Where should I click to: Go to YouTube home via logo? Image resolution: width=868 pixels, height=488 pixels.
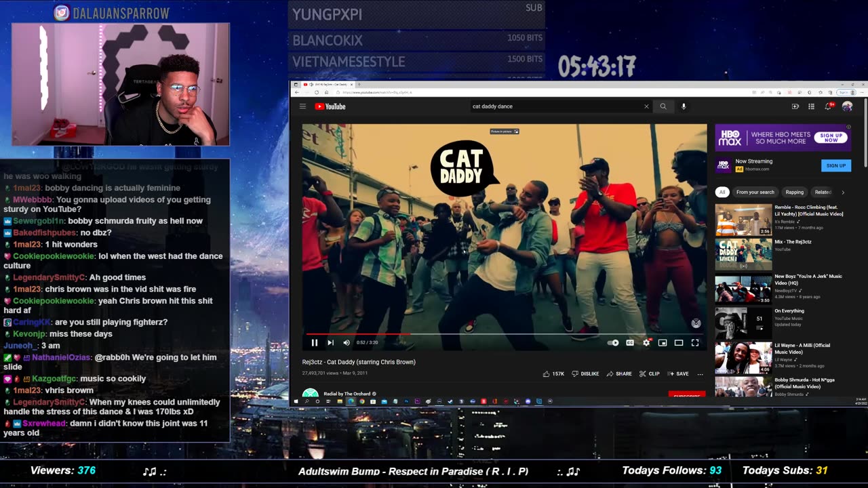330,106
